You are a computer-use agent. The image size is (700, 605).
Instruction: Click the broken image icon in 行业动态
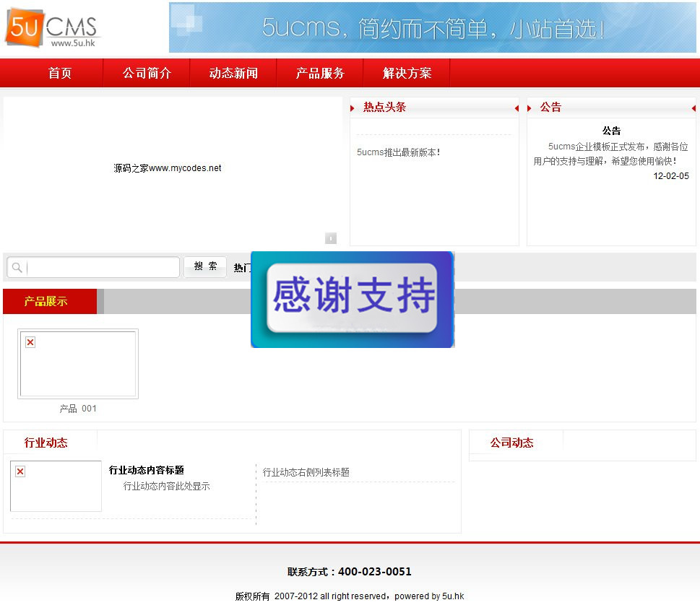20,471
